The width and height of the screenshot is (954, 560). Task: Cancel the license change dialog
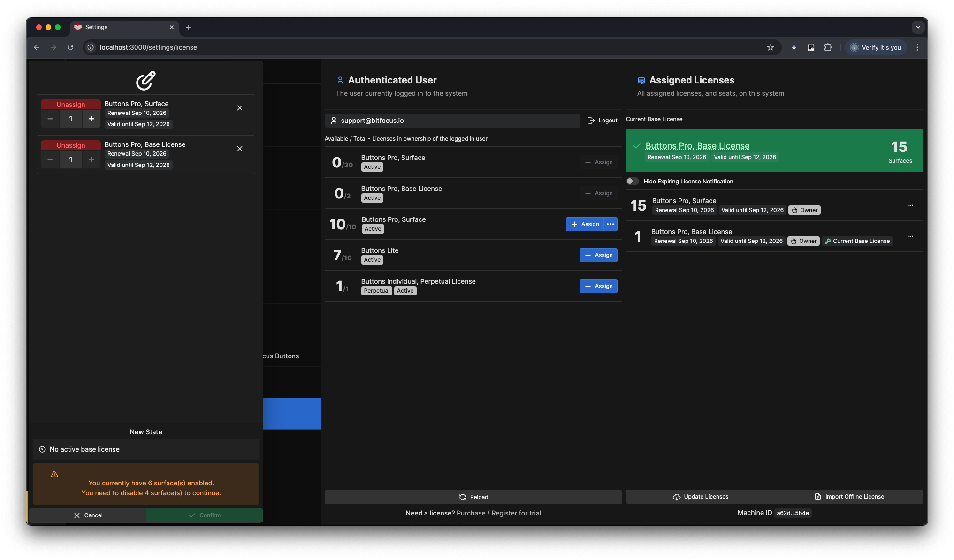pyautogui.click(x=88, y=515)
